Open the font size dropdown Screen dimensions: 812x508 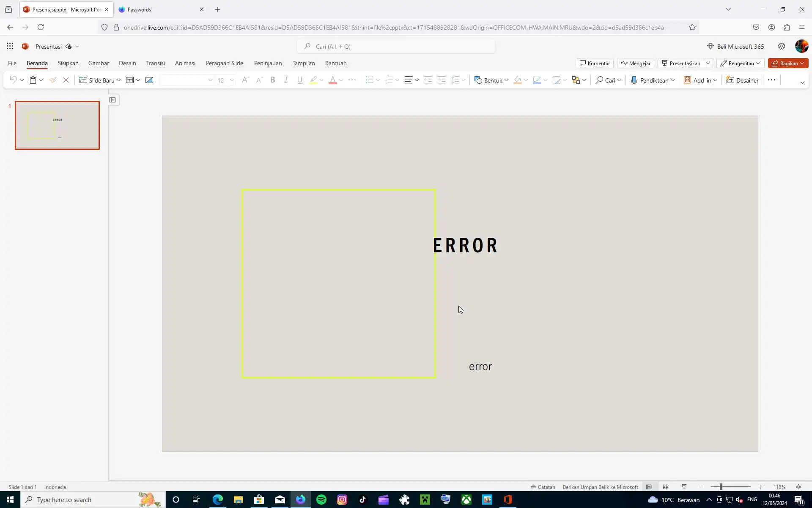(232, 80)
